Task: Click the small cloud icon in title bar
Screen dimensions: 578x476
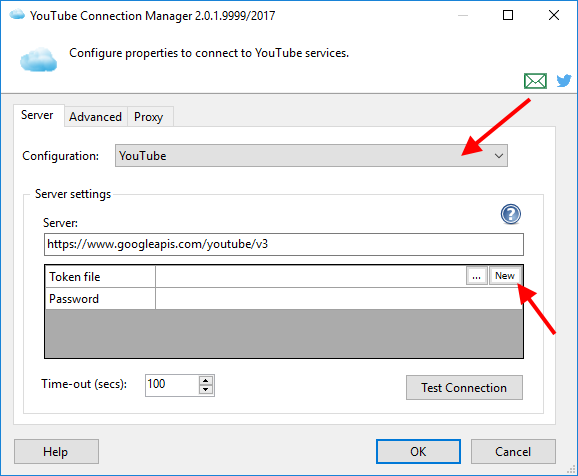Action: tap(17, 15)
